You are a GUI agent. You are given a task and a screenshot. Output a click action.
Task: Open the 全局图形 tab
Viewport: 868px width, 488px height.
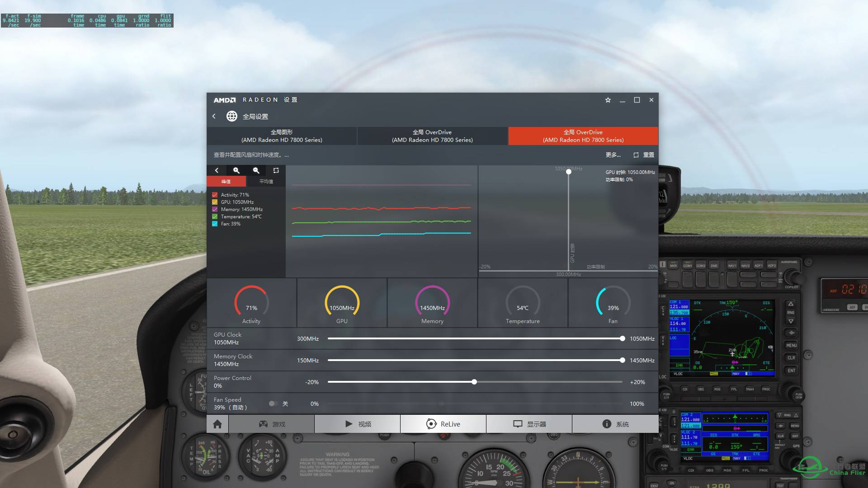[282, 136]
